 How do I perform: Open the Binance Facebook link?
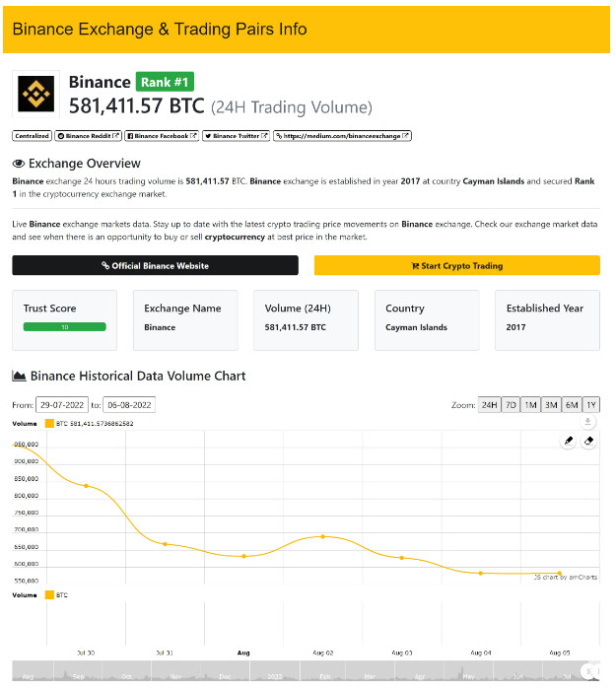(162, 136)
